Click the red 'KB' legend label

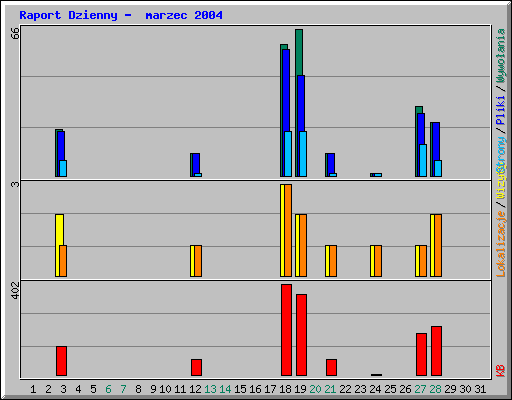[x=501, y=371]
